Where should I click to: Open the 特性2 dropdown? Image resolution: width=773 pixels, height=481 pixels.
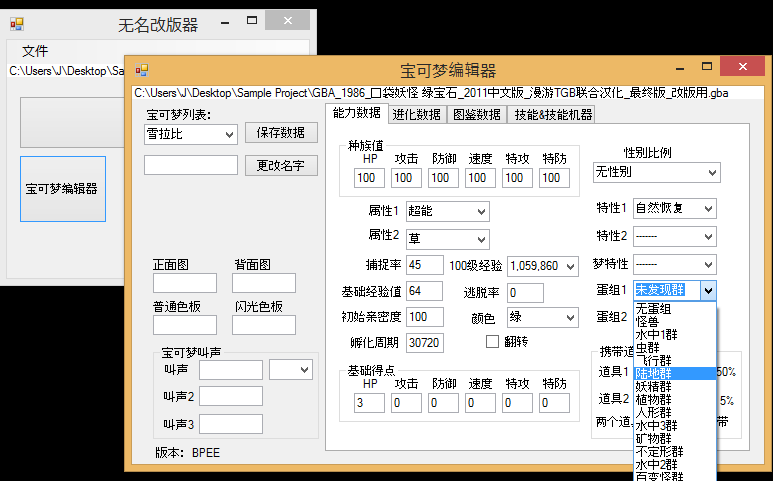[x=674, y=237]
